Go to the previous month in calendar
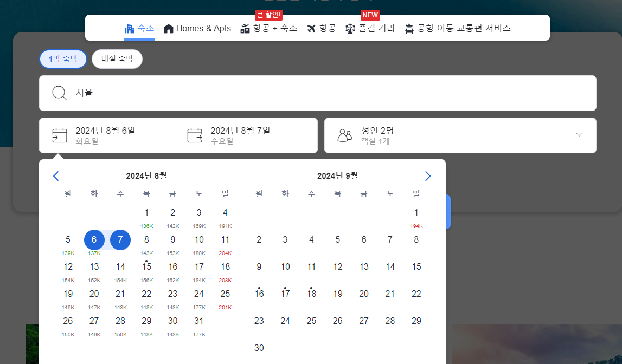 [x=56, y=176]
